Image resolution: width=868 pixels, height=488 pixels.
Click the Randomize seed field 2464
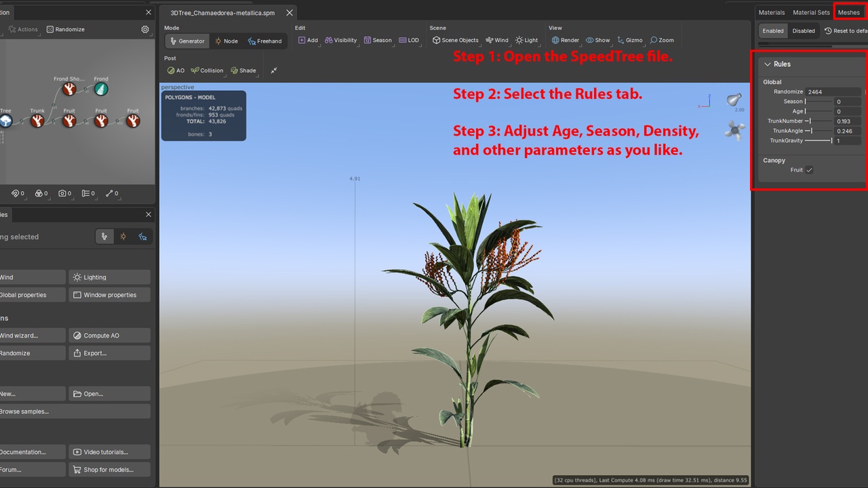(x=833, y=91)
